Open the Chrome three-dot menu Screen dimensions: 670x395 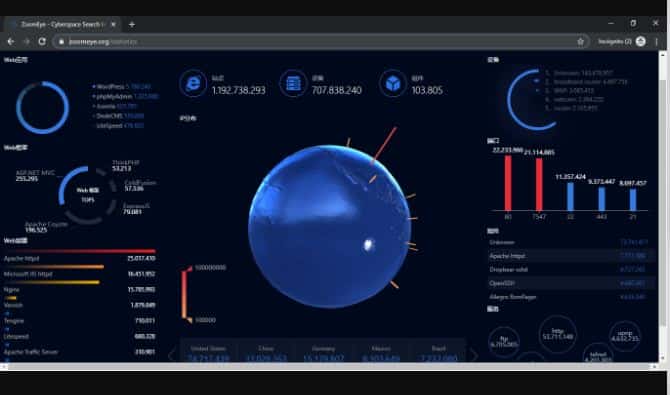[657, 41]
